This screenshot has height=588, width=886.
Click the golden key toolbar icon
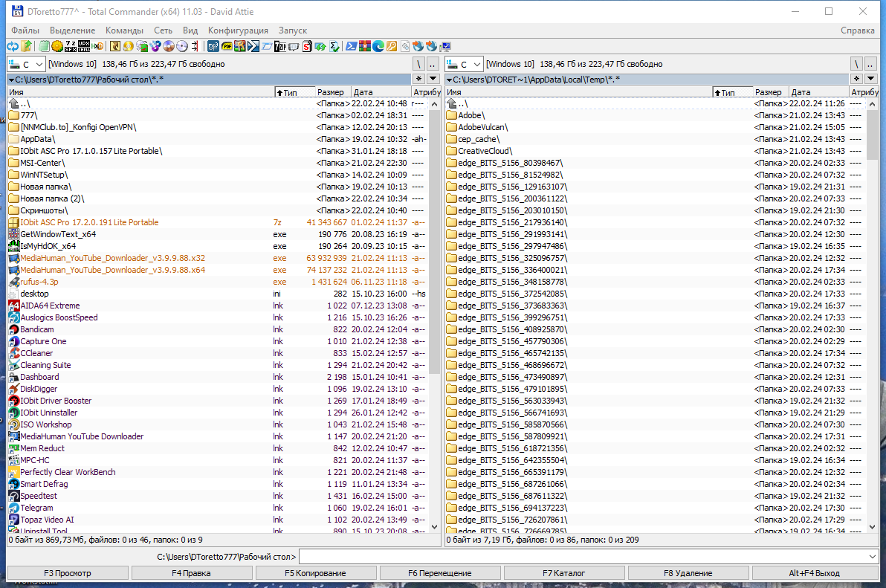click(392, 46)
